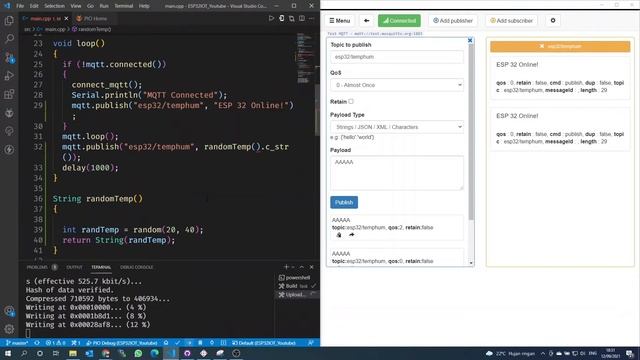Open the Payload Type dropdown
This screenshot has width=640, height=360.
397,127
